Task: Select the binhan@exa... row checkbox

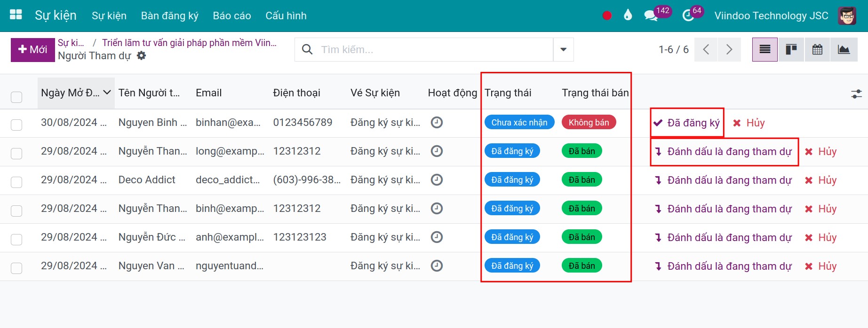Action: click(x=16, y=125)
